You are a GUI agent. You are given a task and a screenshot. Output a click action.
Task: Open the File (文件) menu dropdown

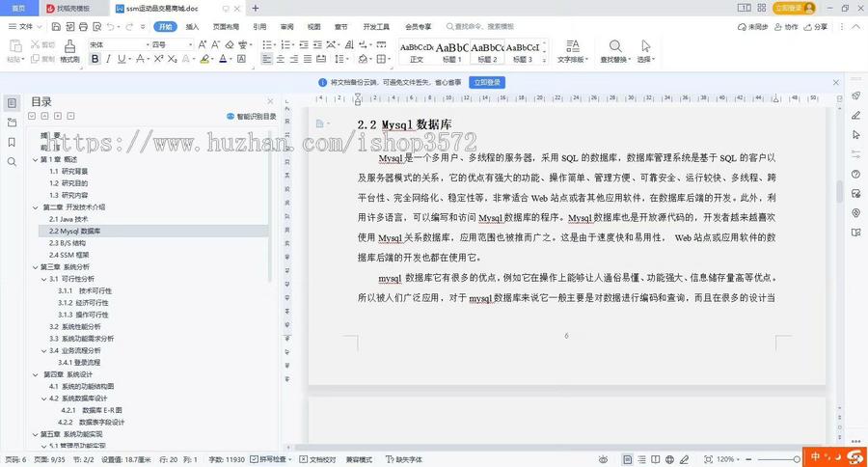(25, 27)
